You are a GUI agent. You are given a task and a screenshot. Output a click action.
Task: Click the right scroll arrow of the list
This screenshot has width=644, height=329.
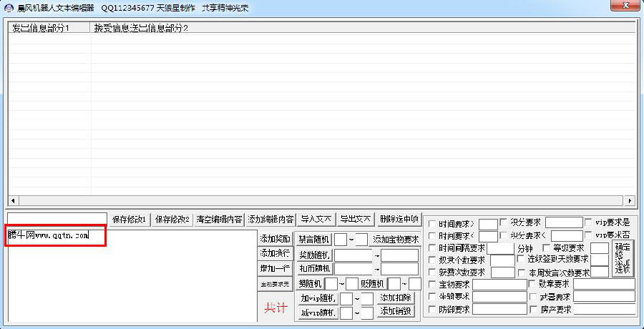click(630, 200)
